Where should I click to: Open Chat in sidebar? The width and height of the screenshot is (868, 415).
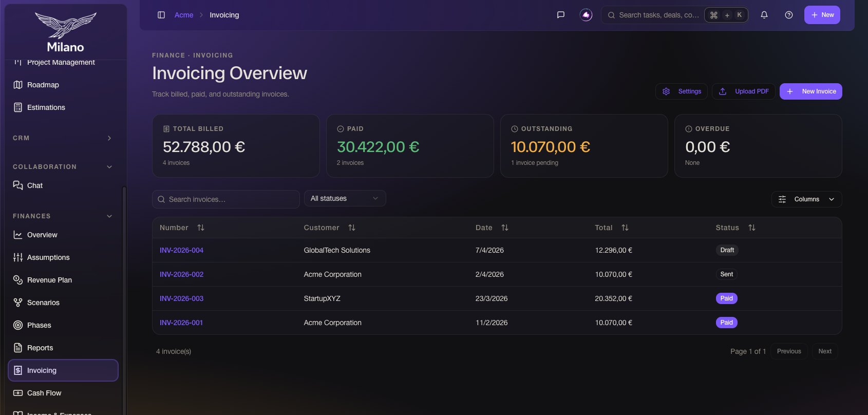(63, 185)
